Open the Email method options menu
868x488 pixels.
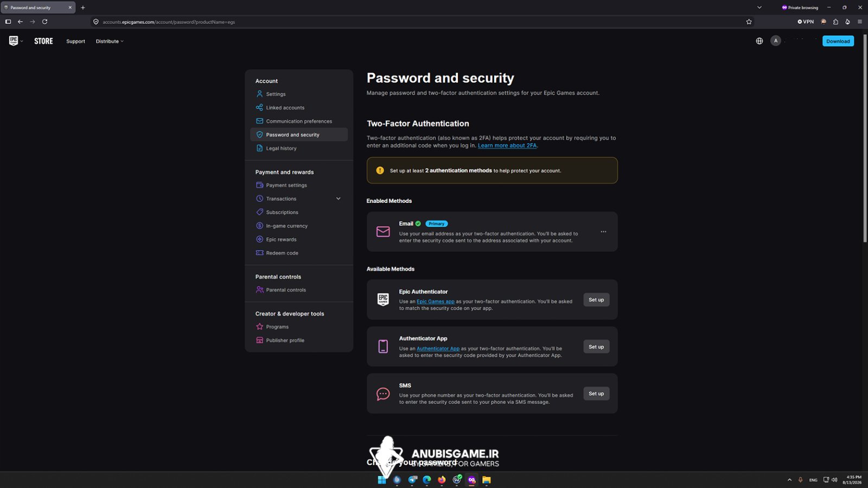coord(603,232)
